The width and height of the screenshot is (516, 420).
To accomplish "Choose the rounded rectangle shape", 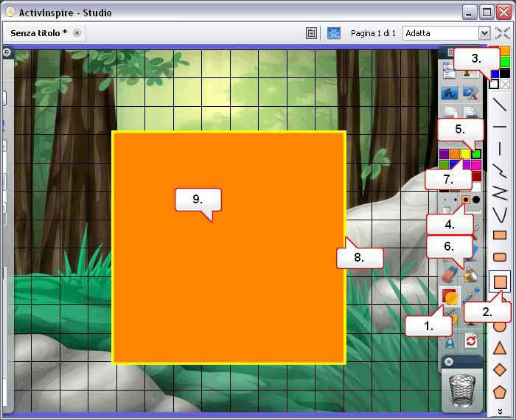I will click(x=500, y=257).
